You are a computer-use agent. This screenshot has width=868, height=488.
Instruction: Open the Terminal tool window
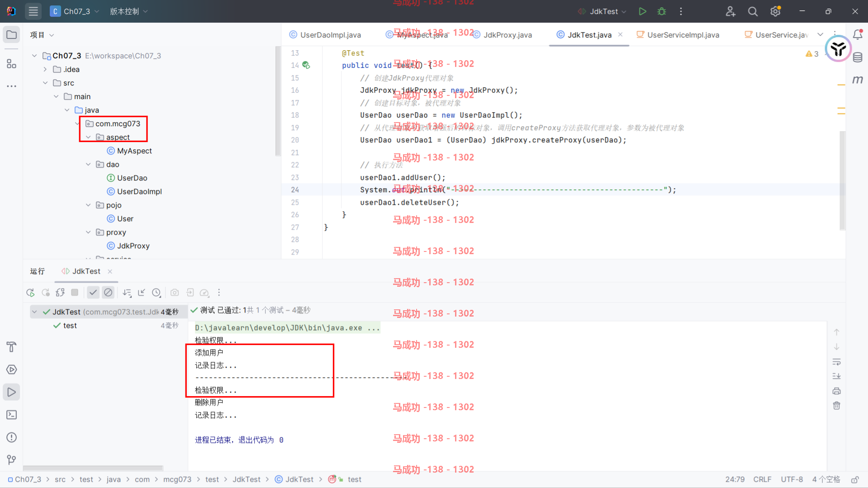point(11,415)
